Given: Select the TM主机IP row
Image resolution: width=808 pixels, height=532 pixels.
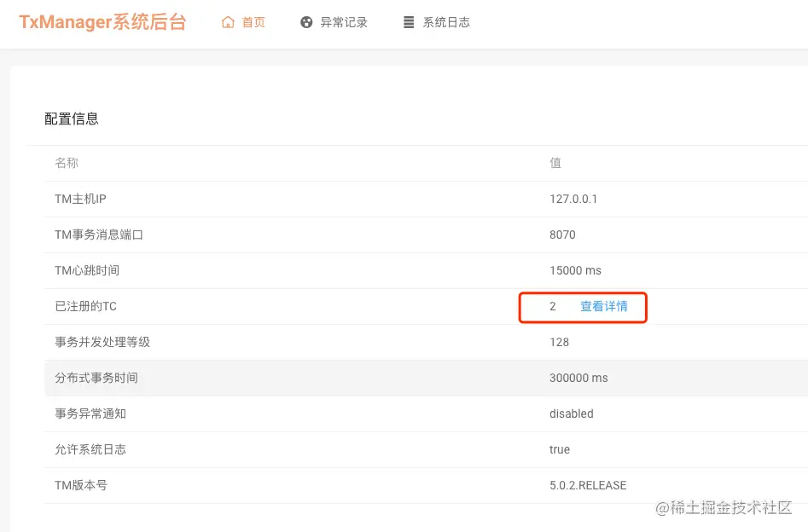Looking at the screenshot, I should (426, 199).
